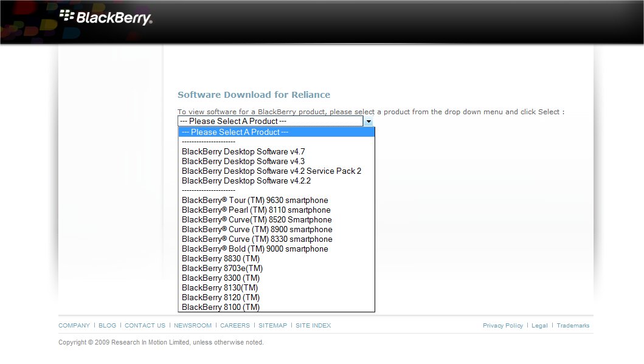644x364 pixels.
Task: Open the product dropdown arrow button
Action: click(369, 121)
